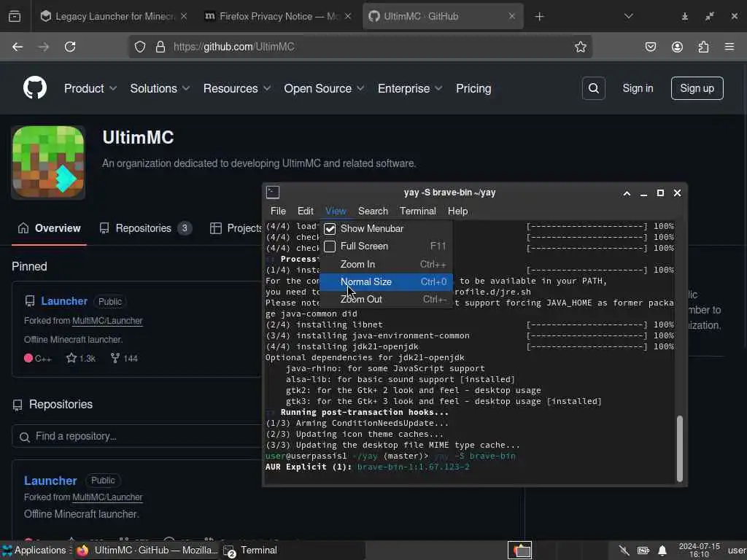Click the Sign in link

click(638, 88)
